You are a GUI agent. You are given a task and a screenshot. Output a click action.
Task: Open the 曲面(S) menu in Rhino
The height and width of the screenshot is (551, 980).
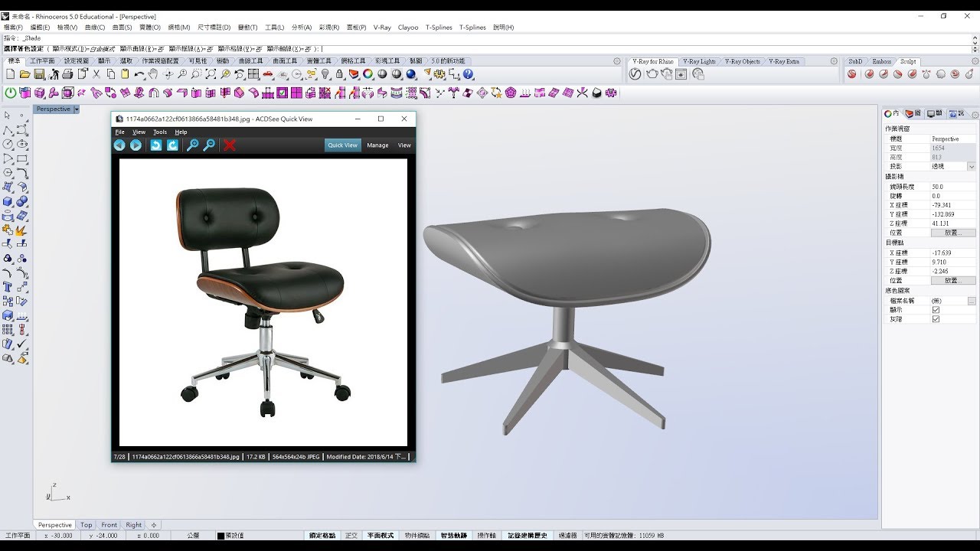[122, 27]
